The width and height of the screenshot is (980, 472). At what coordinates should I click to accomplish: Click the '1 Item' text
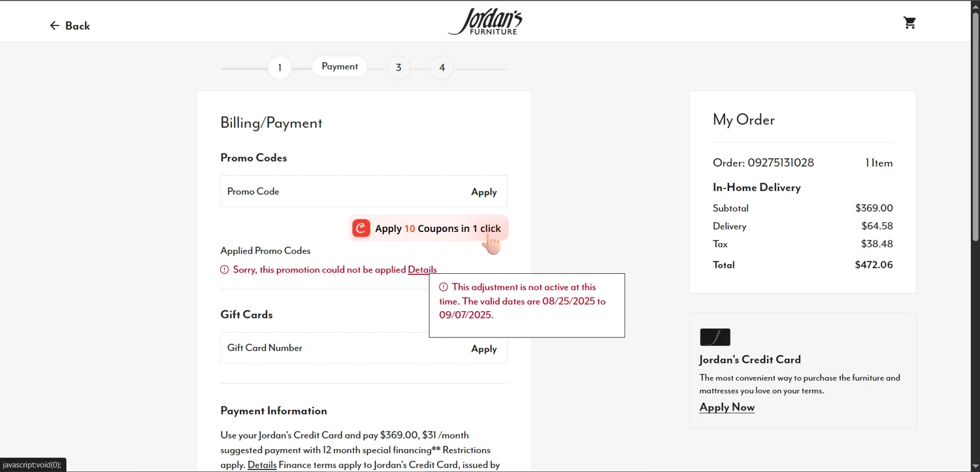[x=879, y=163]
